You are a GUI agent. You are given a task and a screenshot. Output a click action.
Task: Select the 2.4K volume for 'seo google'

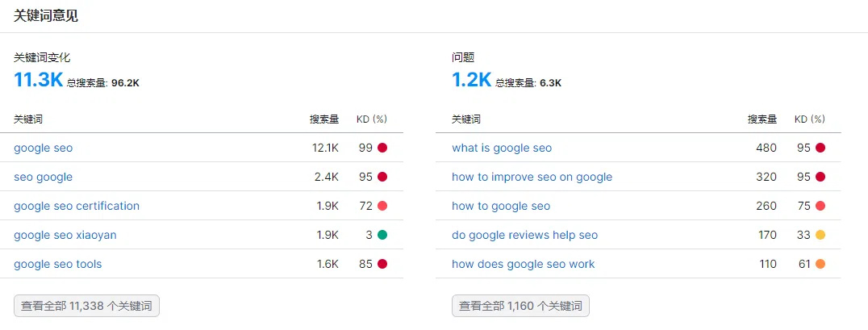328,178
